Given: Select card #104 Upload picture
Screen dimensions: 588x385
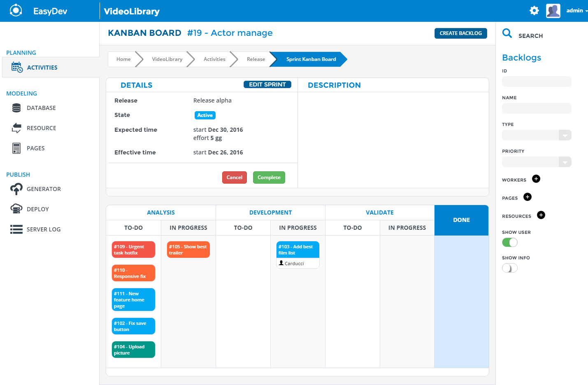Looking at the screenshot, I should pyautogui.click(x=133, y=350).
